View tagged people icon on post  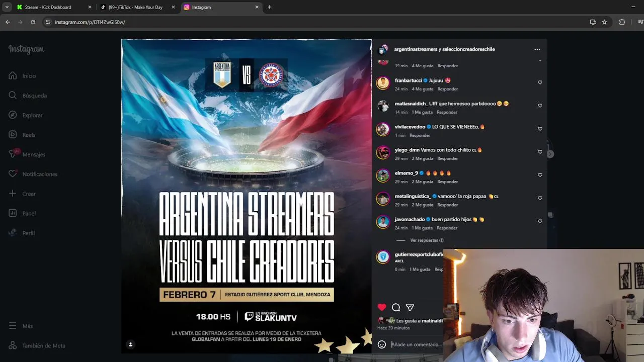pyautogui.click(x=130, y=344)
